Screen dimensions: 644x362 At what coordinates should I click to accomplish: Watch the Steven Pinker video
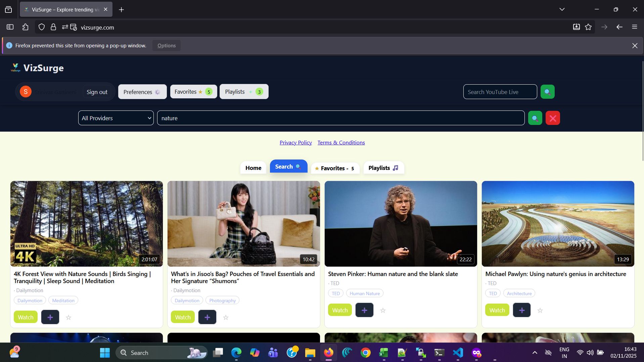340,310
